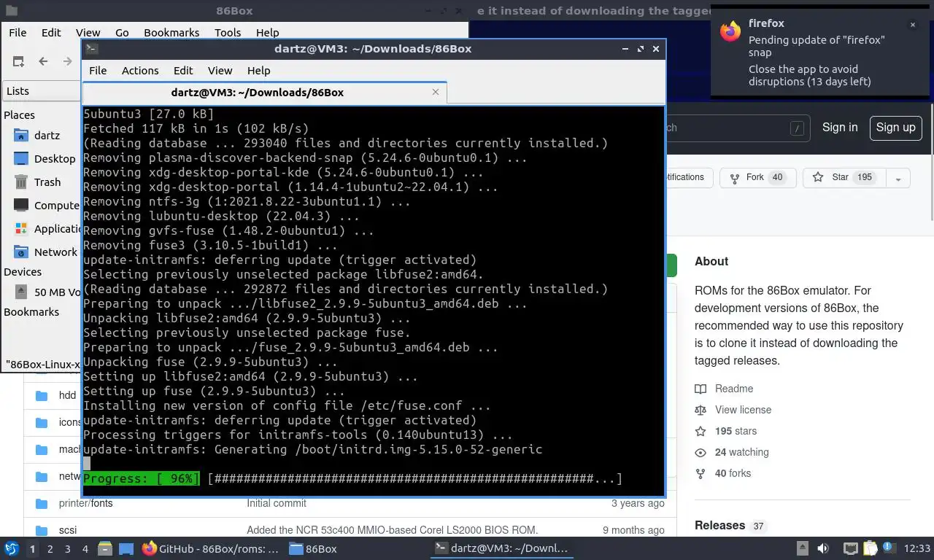Open update notifier tray icon

coord(889,548)
